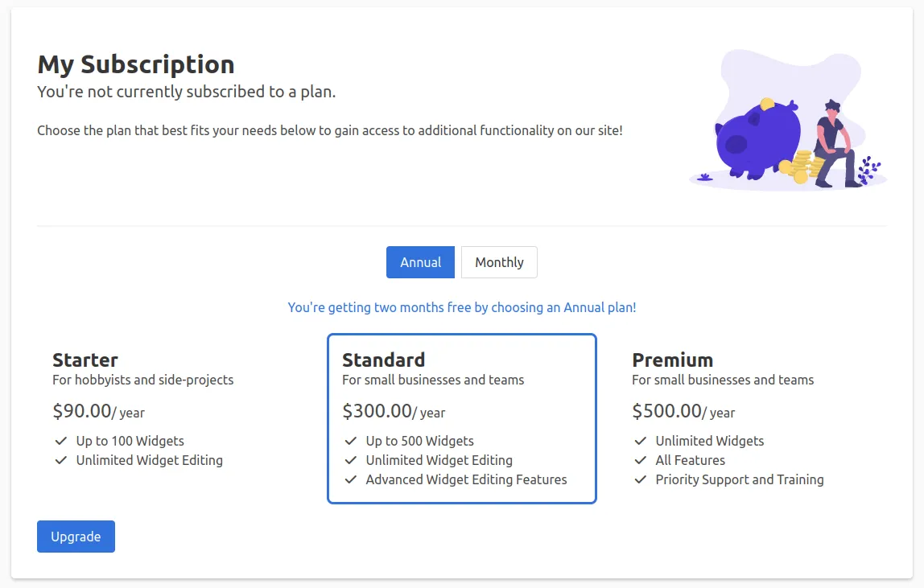
Task: Click the checkmark beside Up to 500 Widgets
Action: click(350, 441)
